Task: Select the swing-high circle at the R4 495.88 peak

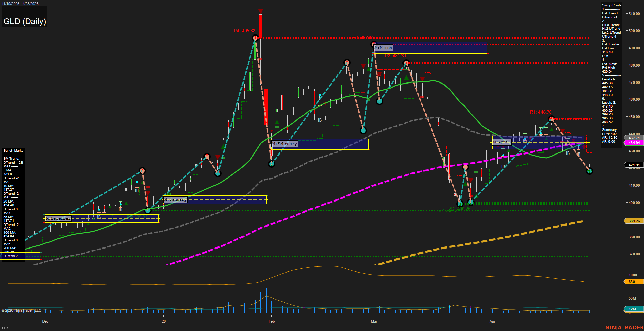Action: point(255,38)
